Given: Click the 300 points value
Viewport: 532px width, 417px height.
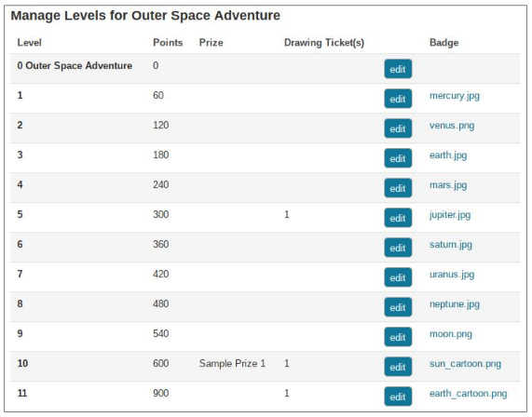Looking at the screenshot, I should [161, 215].
